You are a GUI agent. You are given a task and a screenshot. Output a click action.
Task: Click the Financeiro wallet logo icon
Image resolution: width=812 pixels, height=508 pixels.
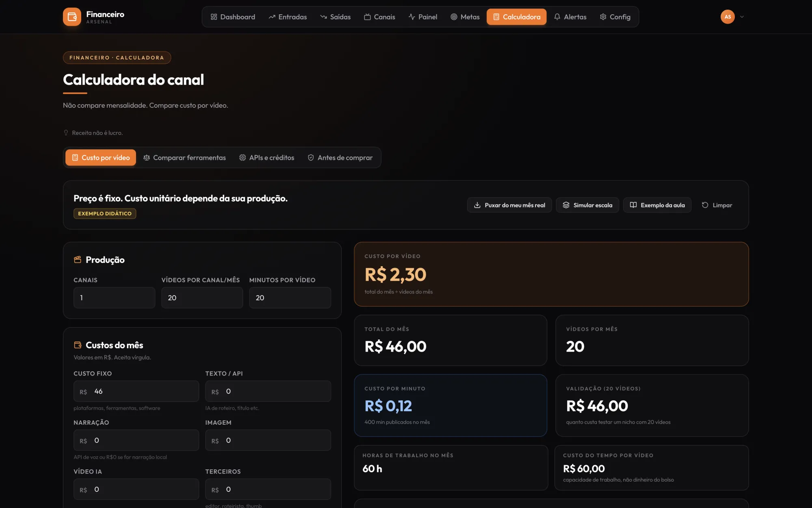(x=72, y=17)
